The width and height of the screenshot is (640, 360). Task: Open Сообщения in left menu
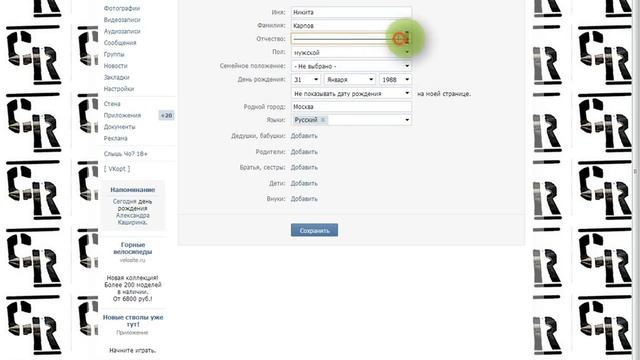(x=120, y=42)
